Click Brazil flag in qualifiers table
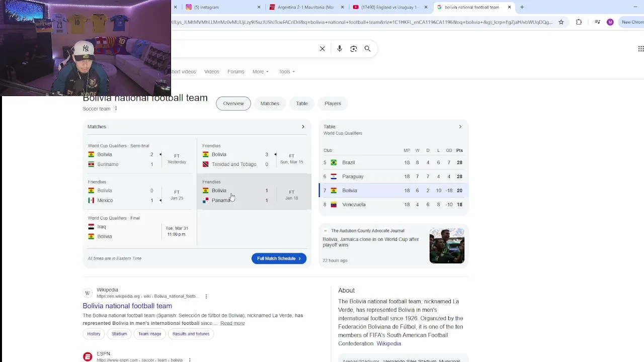 pos(334,162)
